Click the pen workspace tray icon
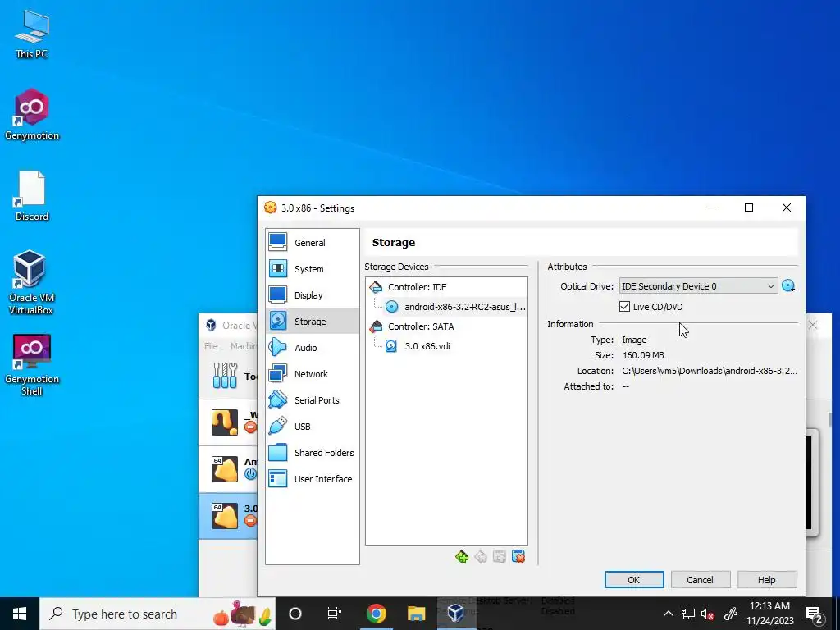The height and width of the screenshot is (630, 840). 731,614
